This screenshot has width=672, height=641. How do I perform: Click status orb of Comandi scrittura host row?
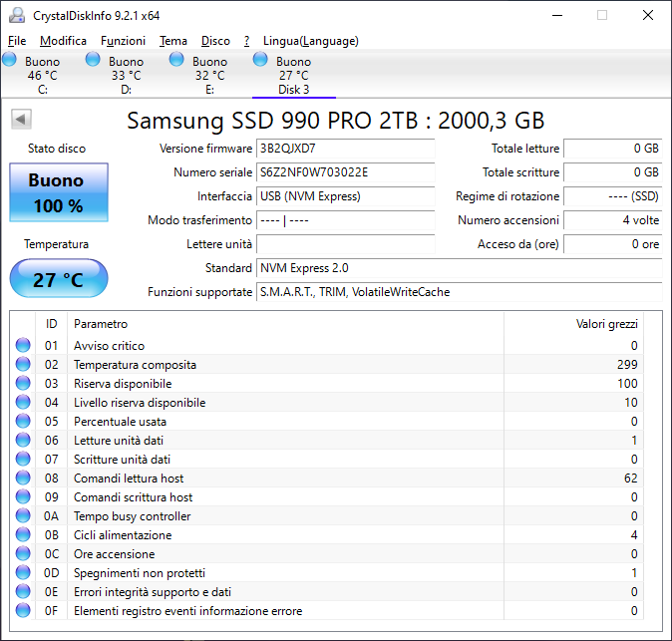(x=23, y=496)
